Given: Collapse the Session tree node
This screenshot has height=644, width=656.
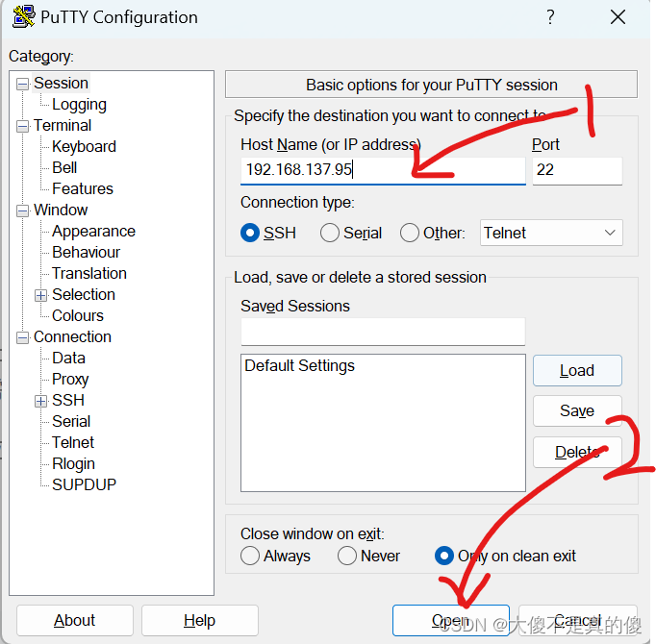Looking at the screenshot, I should [x=22, y=84].
